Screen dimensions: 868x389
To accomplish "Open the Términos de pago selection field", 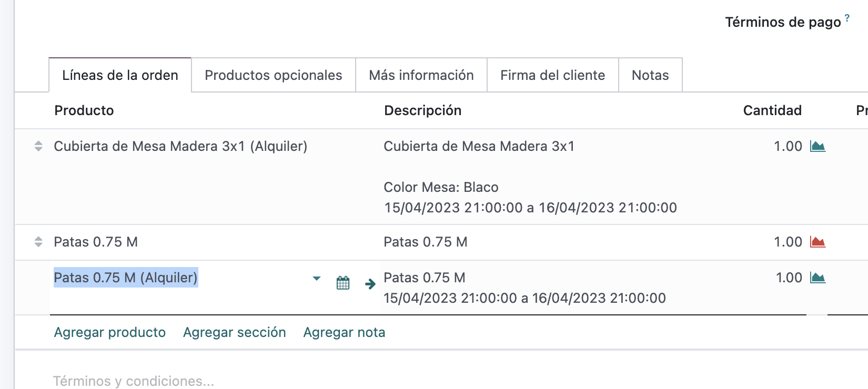I will 783,22.
